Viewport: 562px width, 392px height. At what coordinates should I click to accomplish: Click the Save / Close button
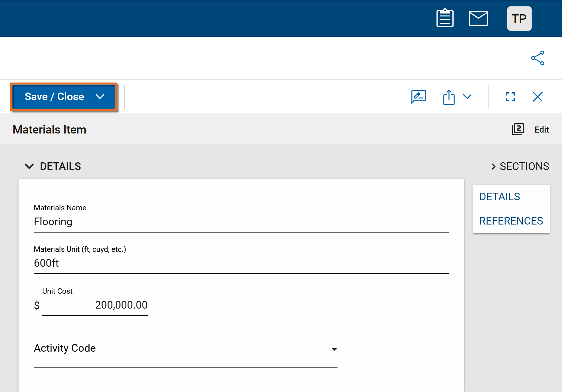click(x=54, y=97)
